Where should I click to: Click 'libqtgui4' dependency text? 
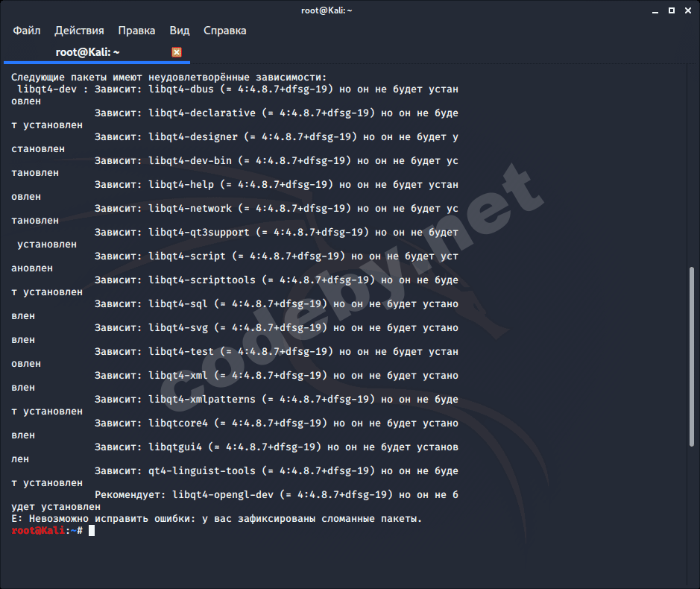(x=175, y=447)
